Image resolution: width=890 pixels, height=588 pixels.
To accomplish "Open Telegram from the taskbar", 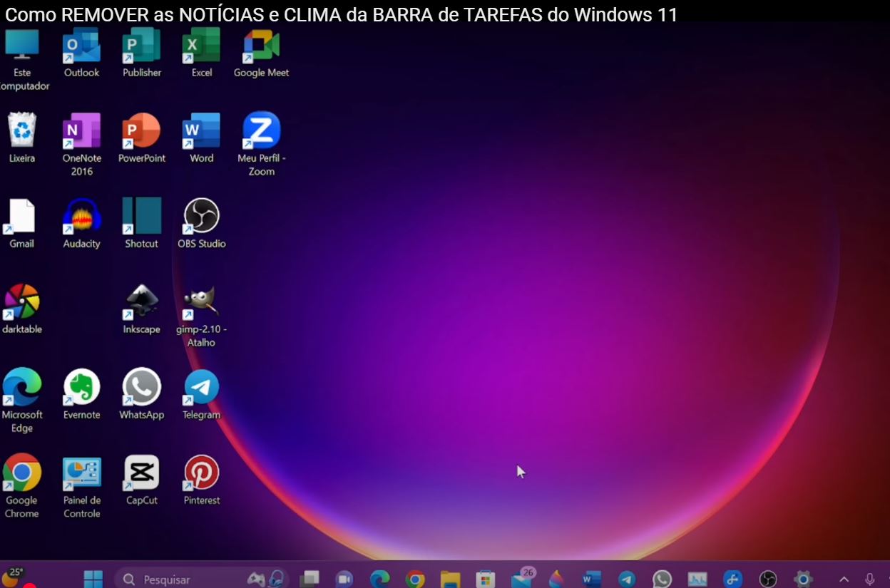I will pos(627,579).
